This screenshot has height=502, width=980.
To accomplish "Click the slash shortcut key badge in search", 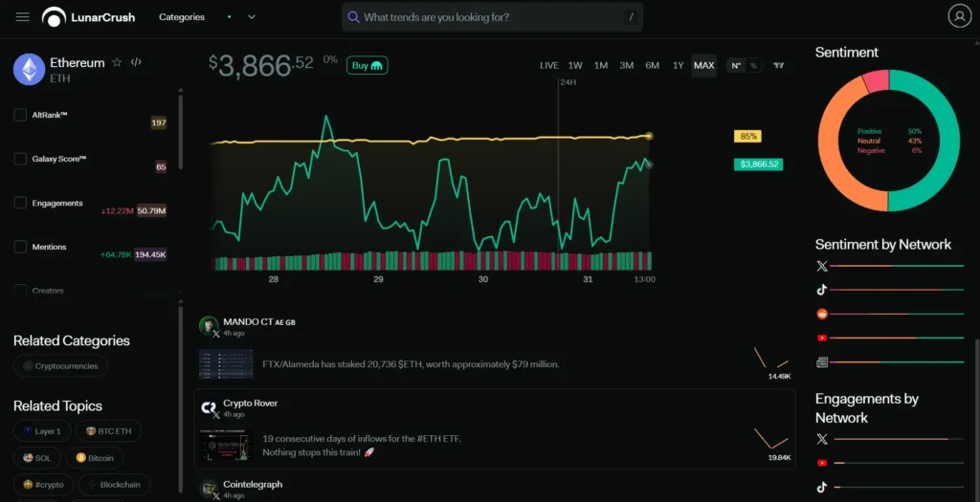I will coord(632,17).
